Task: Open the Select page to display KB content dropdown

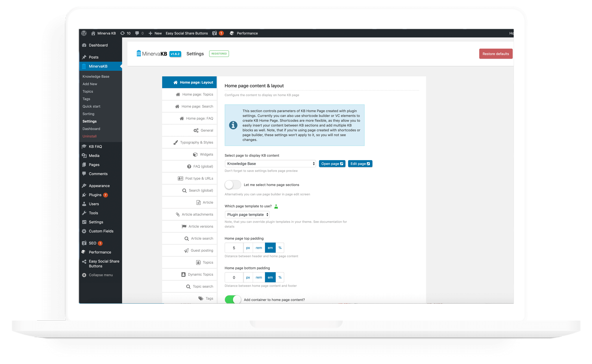Action: coord(269,163)
